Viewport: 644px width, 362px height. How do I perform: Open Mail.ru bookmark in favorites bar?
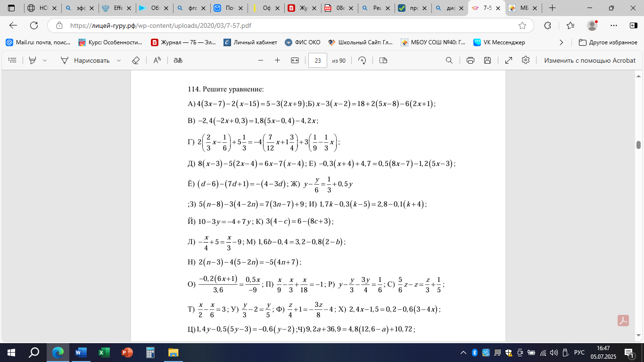click(x=38, y=42)
